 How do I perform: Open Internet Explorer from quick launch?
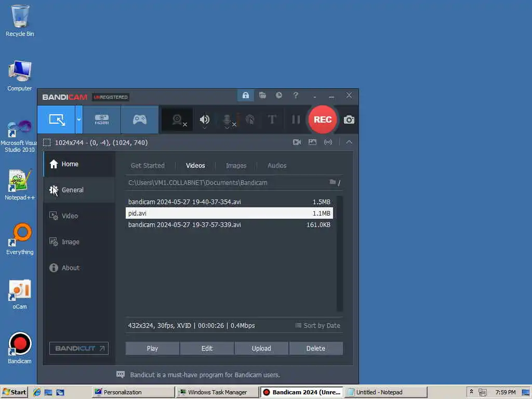tap(37, 392)
